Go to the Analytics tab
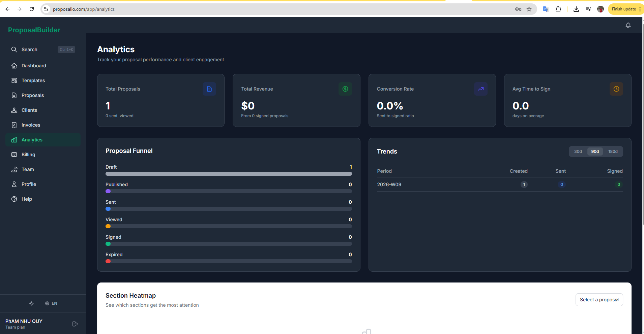This screenshot has width=644, height=334. tap(32, 140)
